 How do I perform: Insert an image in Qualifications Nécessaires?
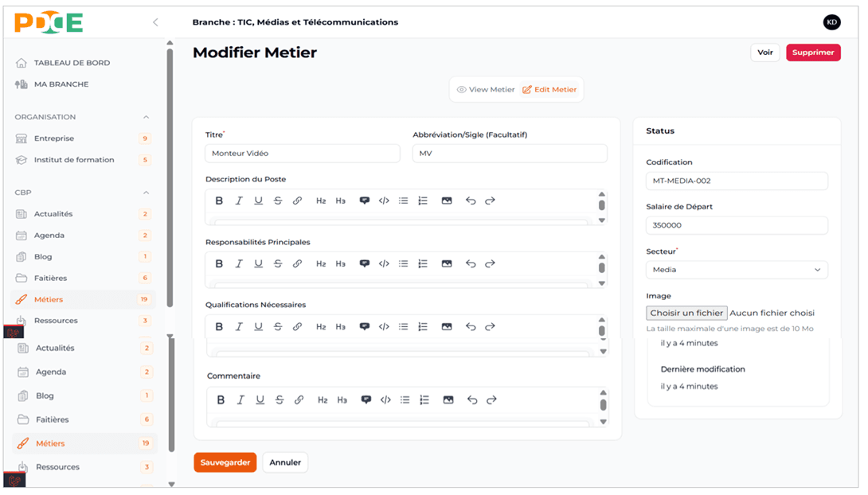[x=448, y=326]
